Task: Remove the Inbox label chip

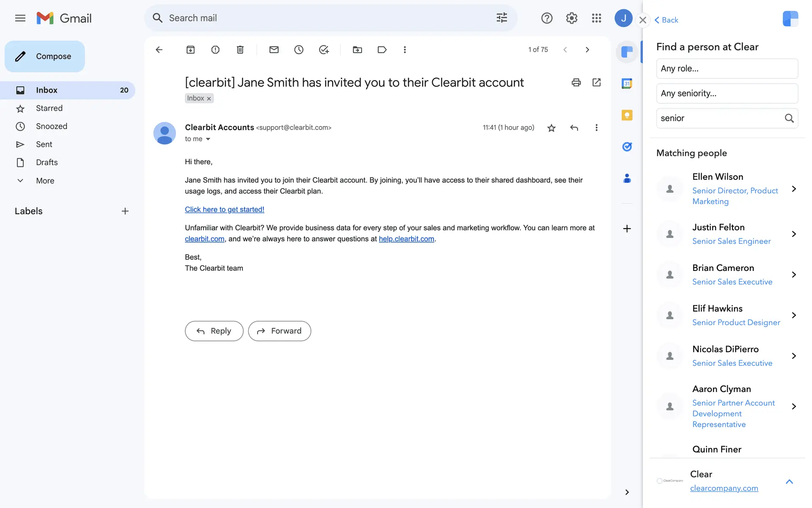Action: pos(209,99)
